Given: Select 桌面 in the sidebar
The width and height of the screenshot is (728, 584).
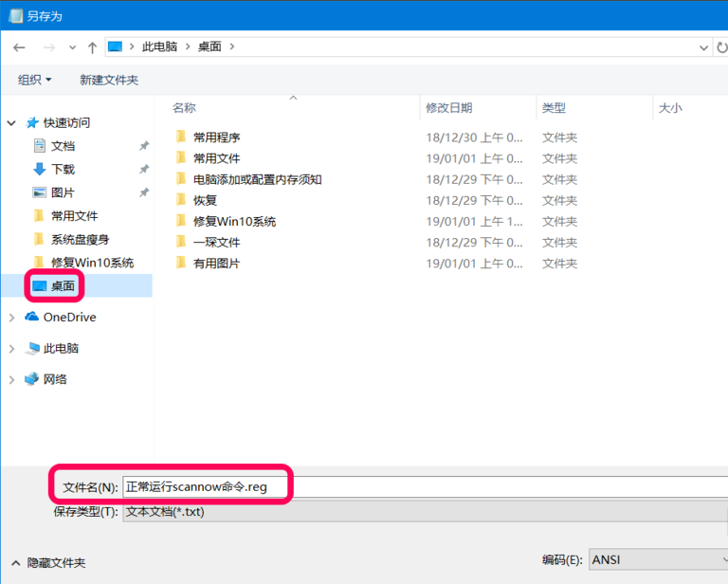Looking at the screenshot, I should 63,285.
